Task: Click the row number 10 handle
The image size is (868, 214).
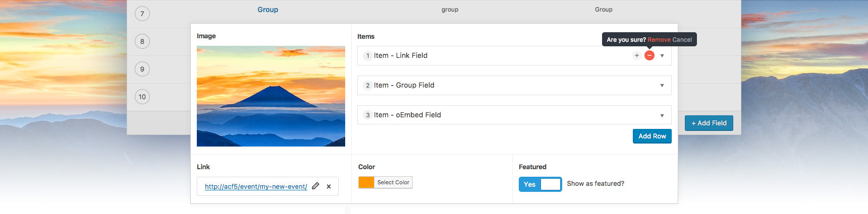Action: click(x=142, y=97)
